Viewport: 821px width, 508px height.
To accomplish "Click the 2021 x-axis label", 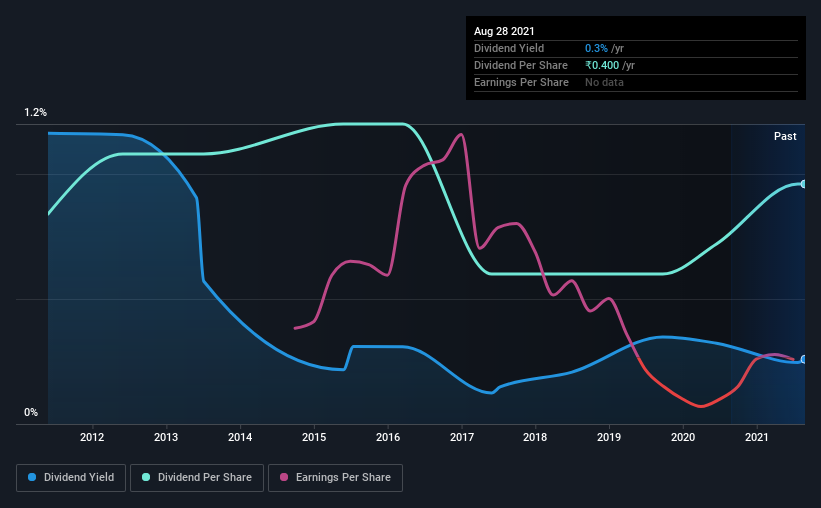I will 757,437.
